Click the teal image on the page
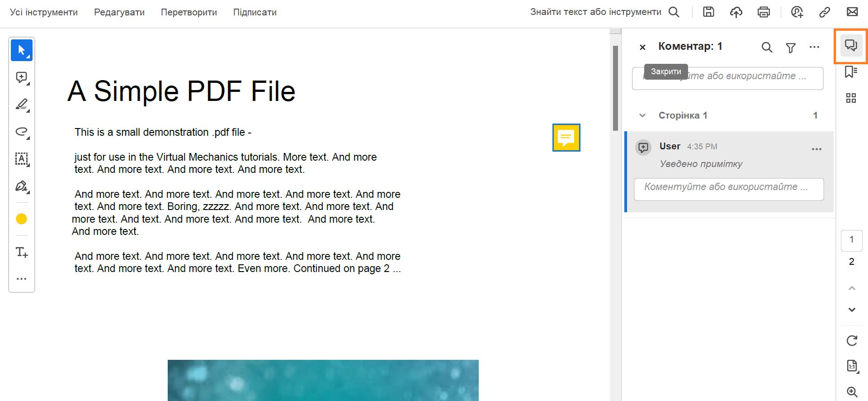The height and width of the screenshot is (401, 868). tap(323, 380)
